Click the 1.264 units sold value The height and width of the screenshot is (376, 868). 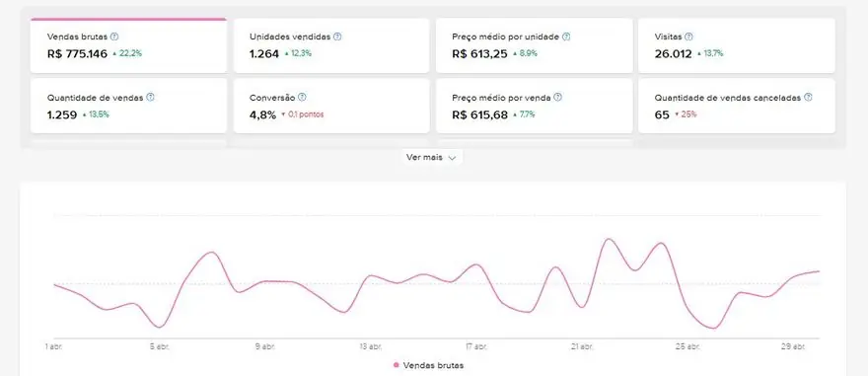click(264, 54)
